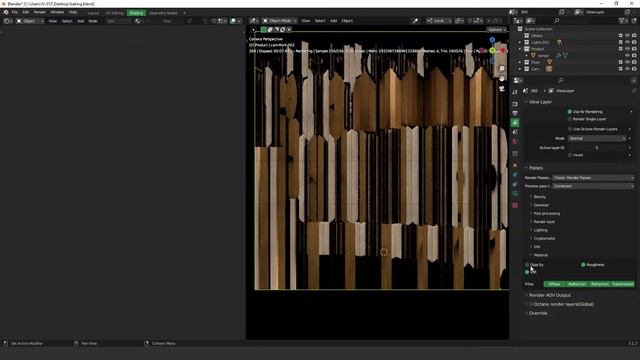Open the Render menu
The image size is (640, 360).
pyautogui.click(x=40, y=12)
